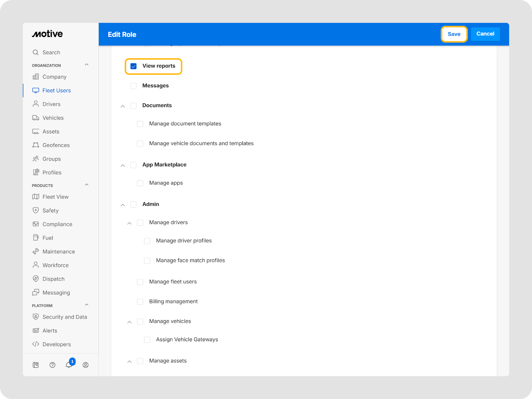This screenshot has height=399, width=532.
Task: Click the notifications bell icon
Action: 69,365
